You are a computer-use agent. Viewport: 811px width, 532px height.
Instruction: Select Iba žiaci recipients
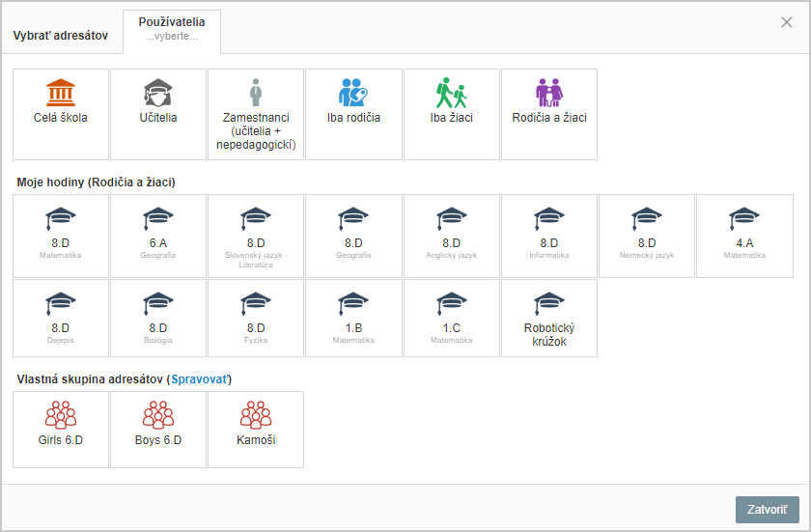pyautogui.click(x=452, y=114)
